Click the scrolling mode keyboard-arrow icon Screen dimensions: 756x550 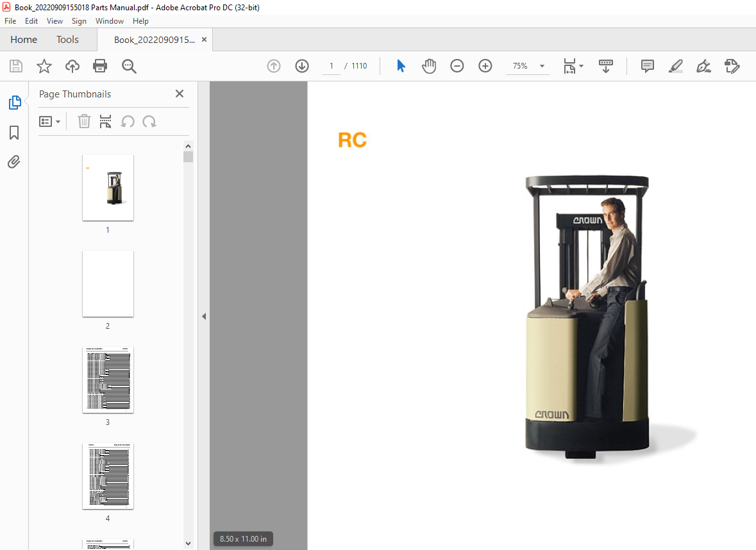coord(605,66)
